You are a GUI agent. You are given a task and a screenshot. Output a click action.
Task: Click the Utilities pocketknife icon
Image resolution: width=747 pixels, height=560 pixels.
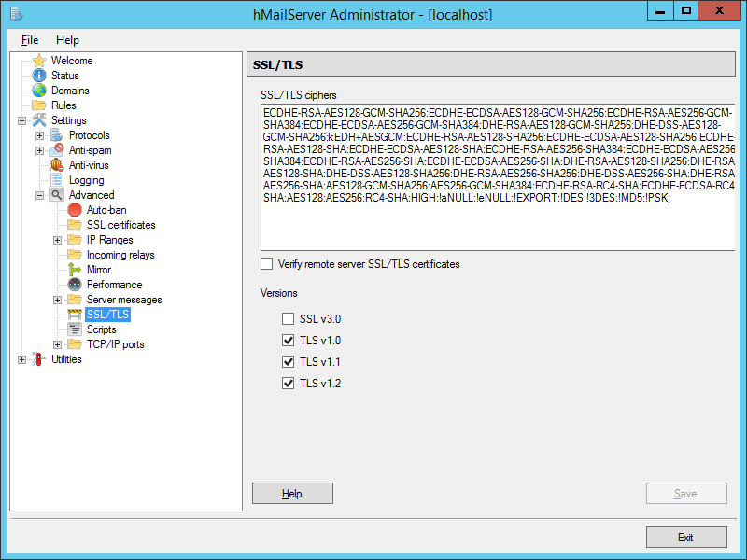point(39,359)
